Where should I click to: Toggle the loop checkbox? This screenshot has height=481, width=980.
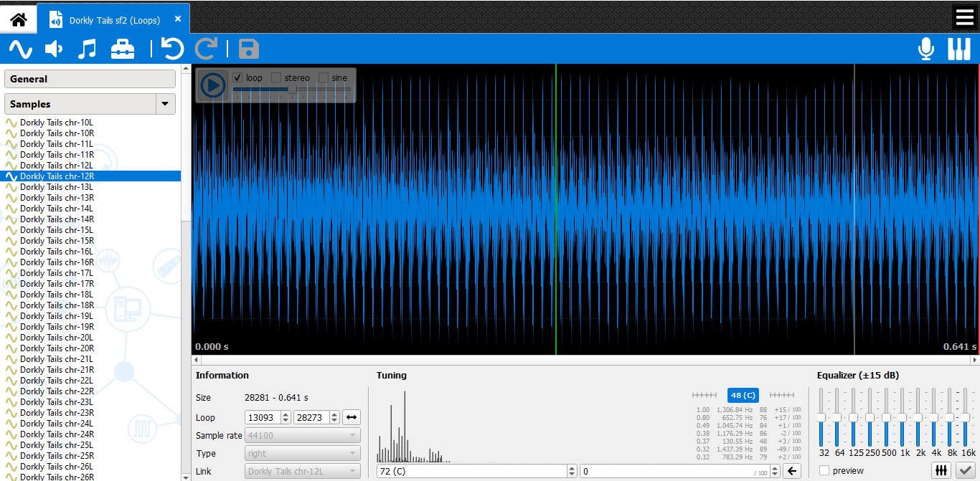[x=237, y=77]
